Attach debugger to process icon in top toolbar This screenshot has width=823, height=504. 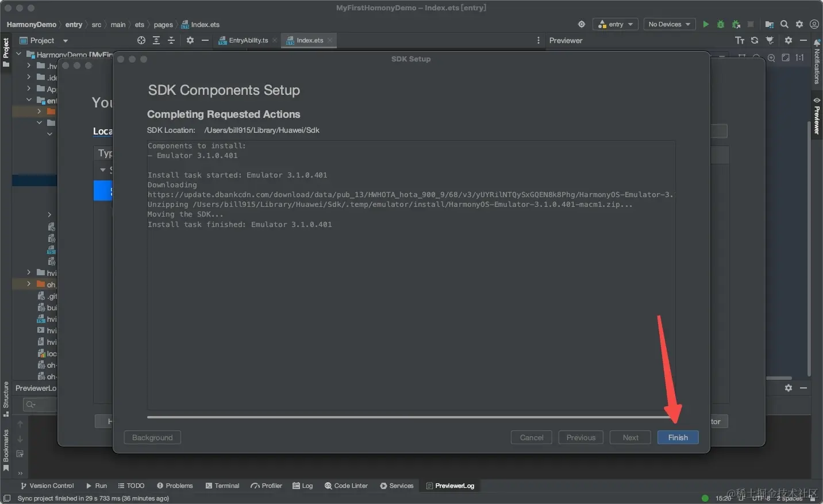click(736, 24)
